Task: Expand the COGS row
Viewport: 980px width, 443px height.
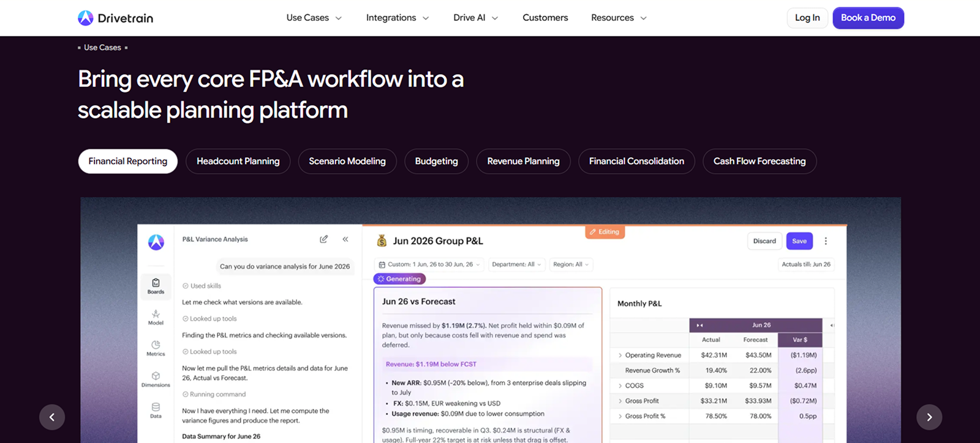Action: tap(620, 386)
